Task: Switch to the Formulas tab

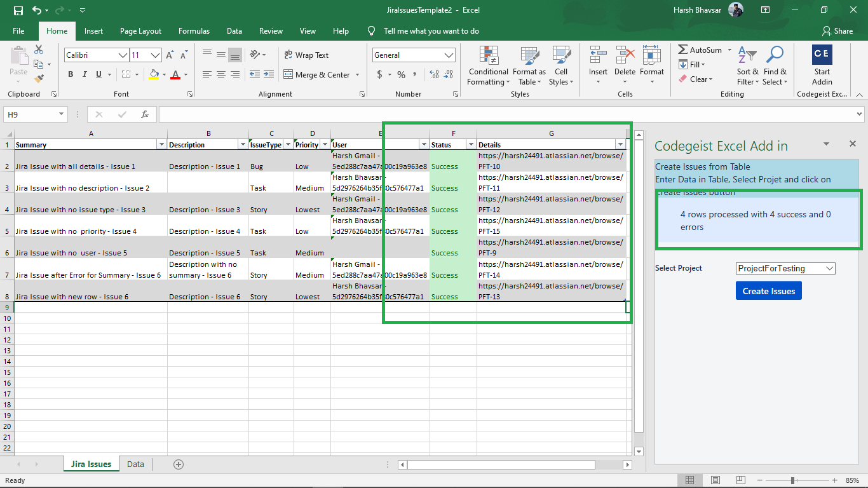Action: (194, 31)
